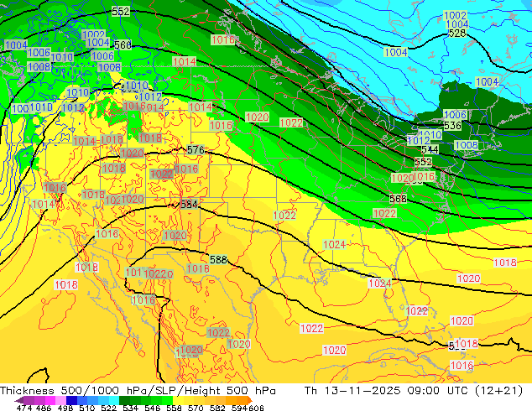Click the hot magenta swatch in legend bar

point(50,400)
